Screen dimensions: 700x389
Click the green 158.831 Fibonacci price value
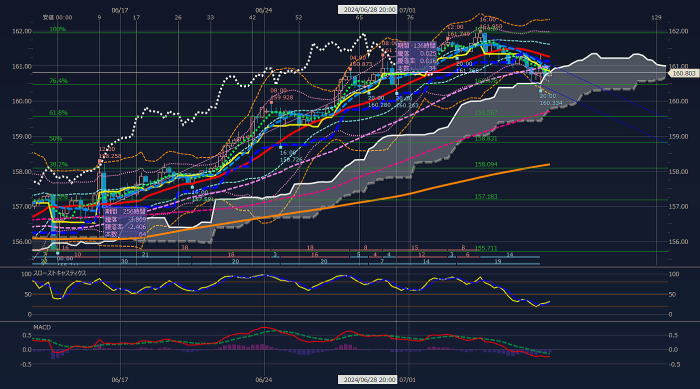point(486,139)
